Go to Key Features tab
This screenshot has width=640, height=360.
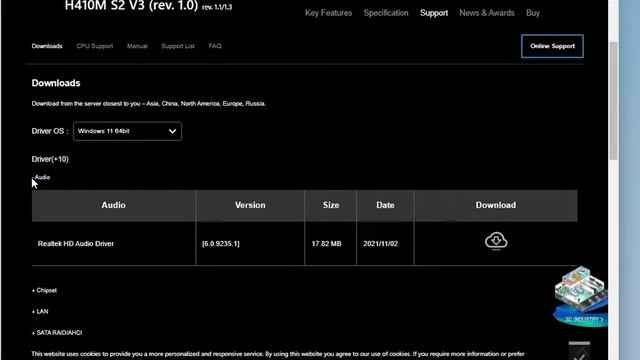pos(328,13)
